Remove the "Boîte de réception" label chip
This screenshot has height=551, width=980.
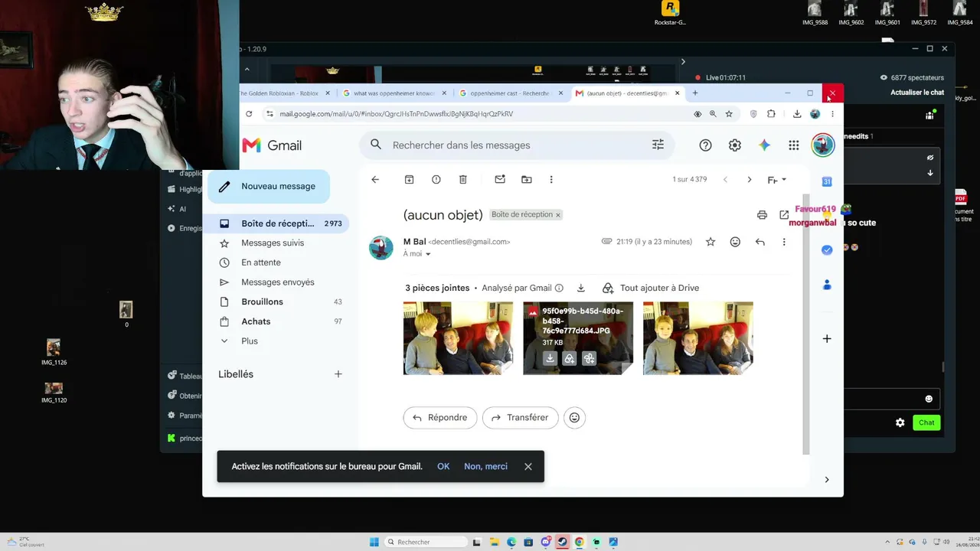click(x=558, y=215)
